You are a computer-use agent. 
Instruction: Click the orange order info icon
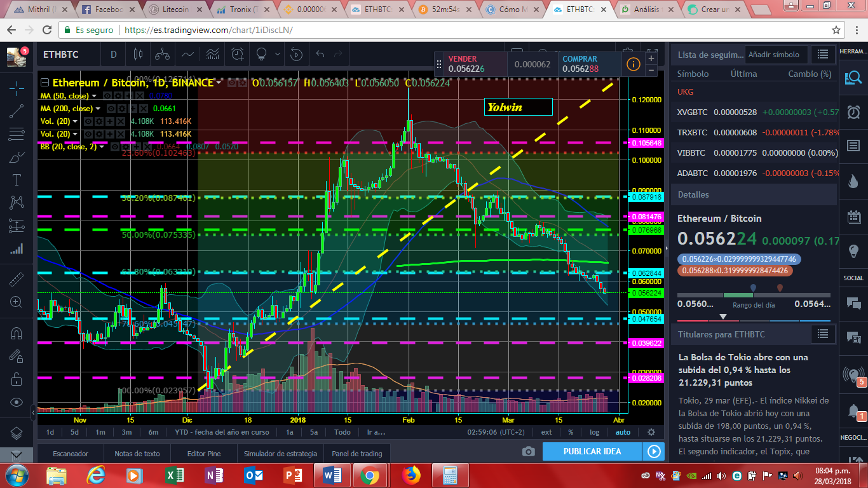coord(633,64)
